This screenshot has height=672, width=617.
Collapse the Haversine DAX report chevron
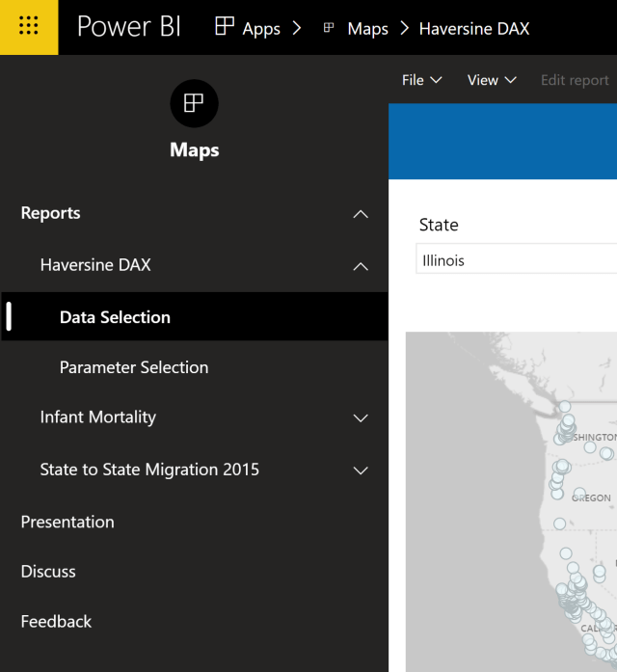coord(361,265)
